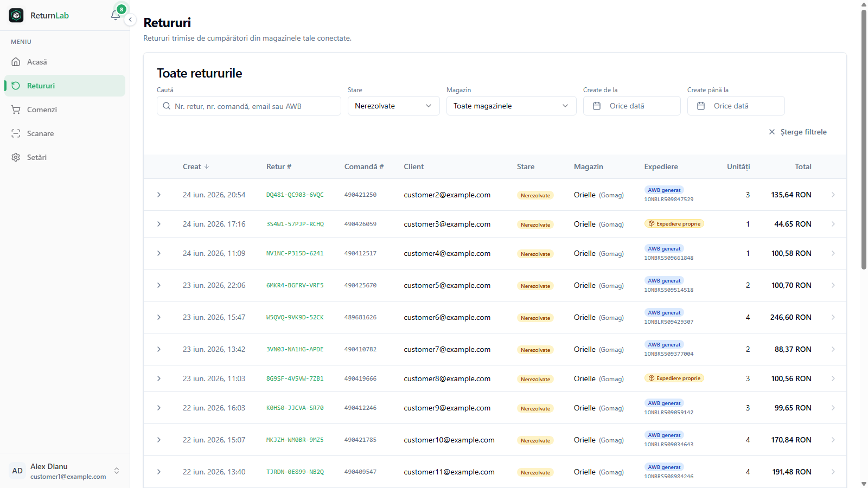Image resolution: width=868 pixels, height=488 pixels.
Task: Open the Alex Dianu account menu
Action: click(65, 471)
